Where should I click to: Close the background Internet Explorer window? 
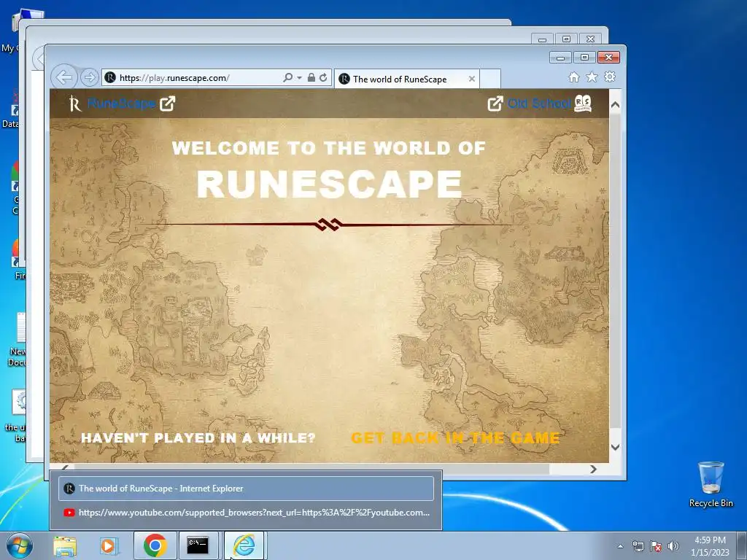[x=591, y=39]
